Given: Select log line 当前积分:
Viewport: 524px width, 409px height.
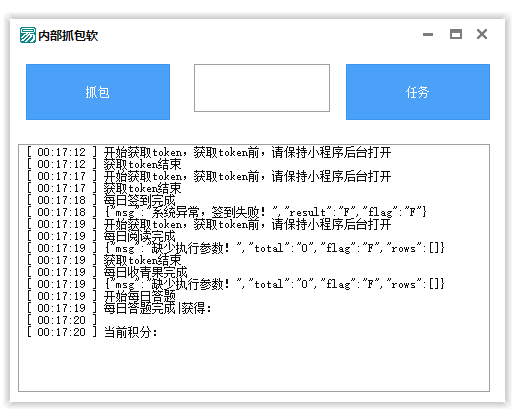Looking at the screenshot, I should point(92,332).
